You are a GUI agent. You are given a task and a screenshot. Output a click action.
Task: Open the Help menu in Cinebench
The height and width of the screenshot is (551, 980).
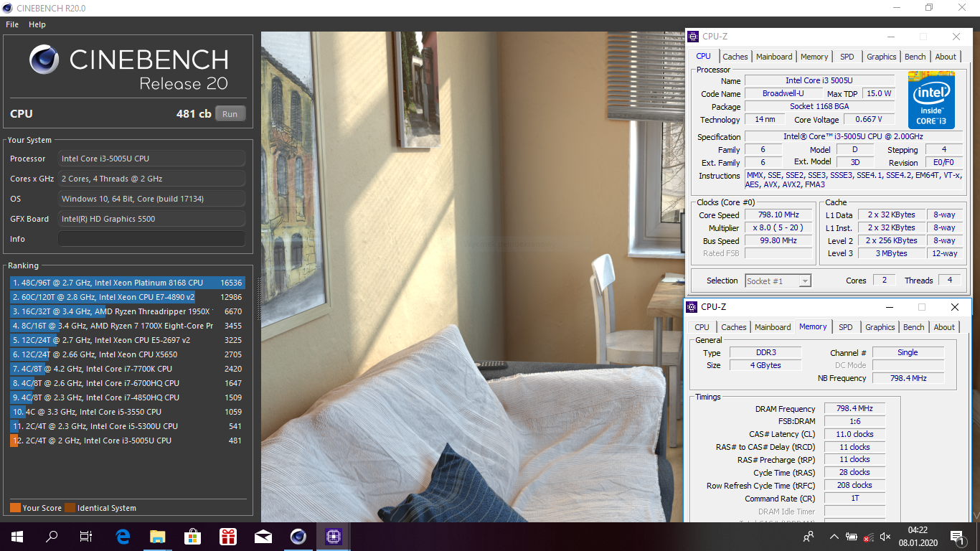click(x=37, y=24)
